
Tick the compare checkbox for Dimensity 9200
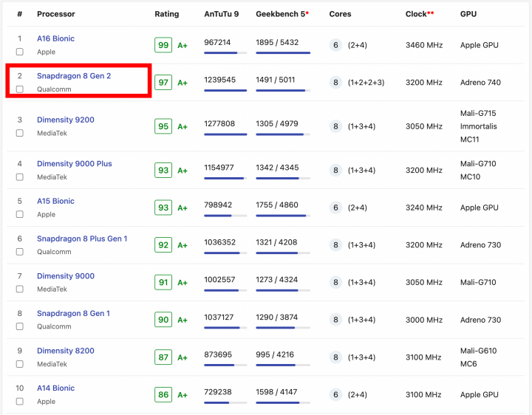20,133
